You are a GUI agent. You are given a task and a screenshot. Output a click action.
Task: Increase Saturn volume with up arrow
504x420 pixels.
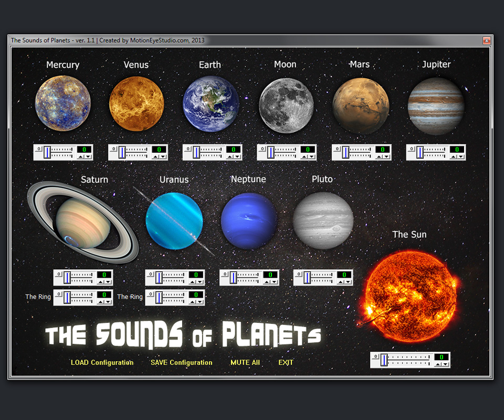point(101,282)
